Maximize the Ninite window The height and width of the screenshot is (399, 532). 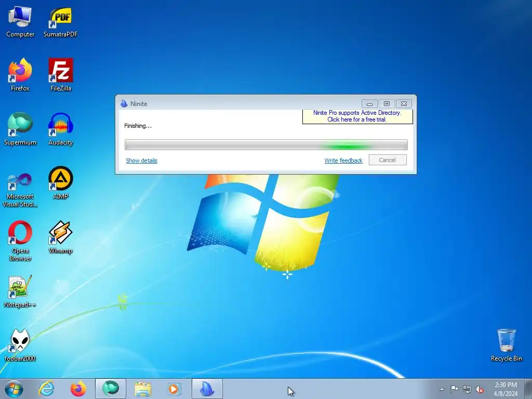pyautogui.click(x=387, y=103)
